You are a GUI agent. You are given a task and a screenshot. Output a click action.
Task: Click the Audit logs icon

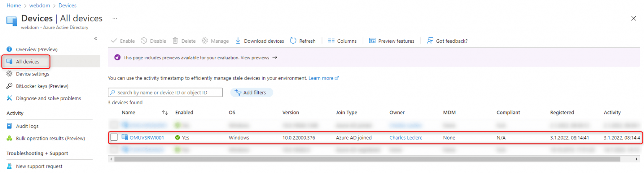point(10,126)
